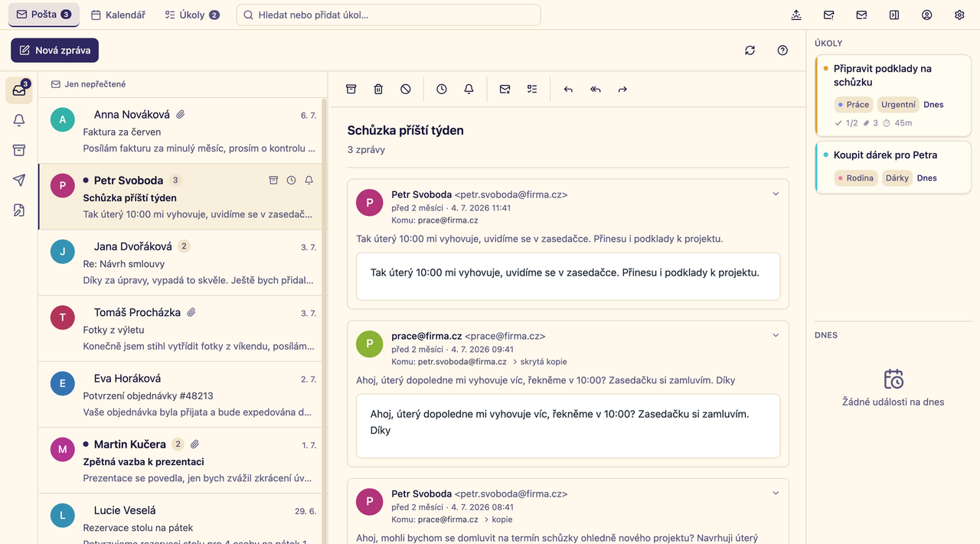The width and height of the screenshot is (980, 544).
Task: Toggle status dot of 'Připravit podklady na schůzku'
Action: pyautogui.click(x=826, y=68)
